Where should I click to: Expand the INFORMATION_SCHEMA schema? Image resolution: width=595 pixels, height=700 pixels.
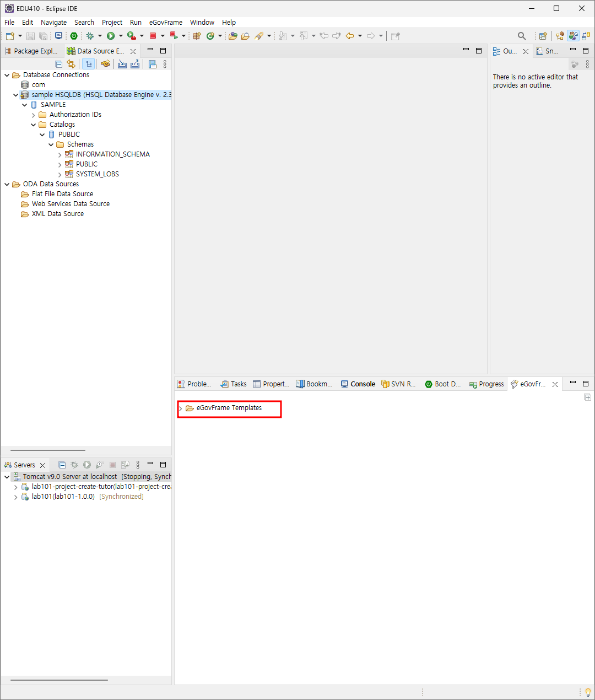(x=60, y=154)
